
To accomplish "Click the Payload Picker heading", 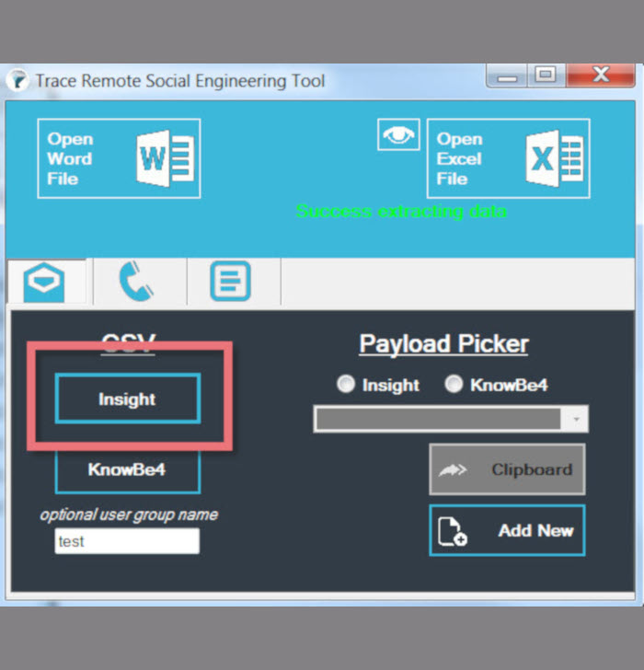I will [x=443, y=344].
